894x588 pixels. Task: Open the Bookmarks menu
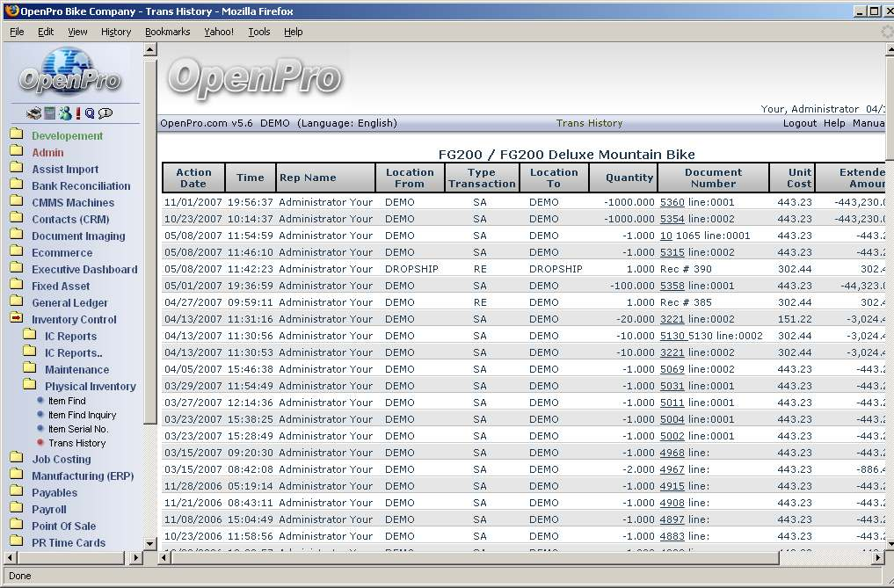click(x=167, y=32)
